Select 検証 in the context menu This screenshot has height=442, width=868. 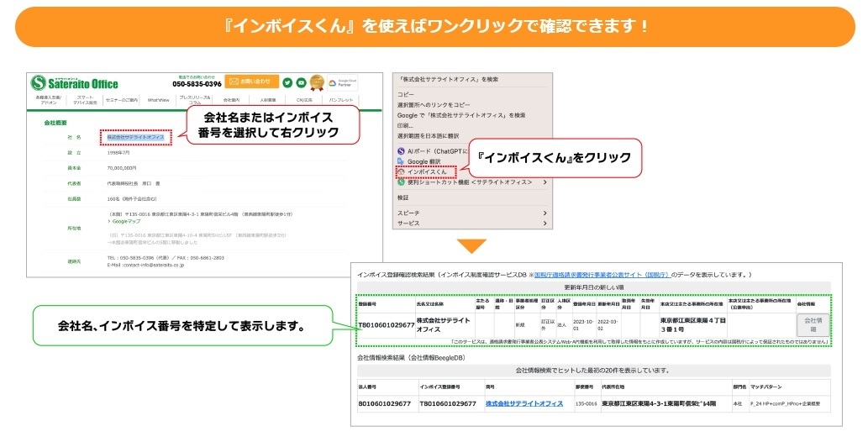(x=403, y=197)
